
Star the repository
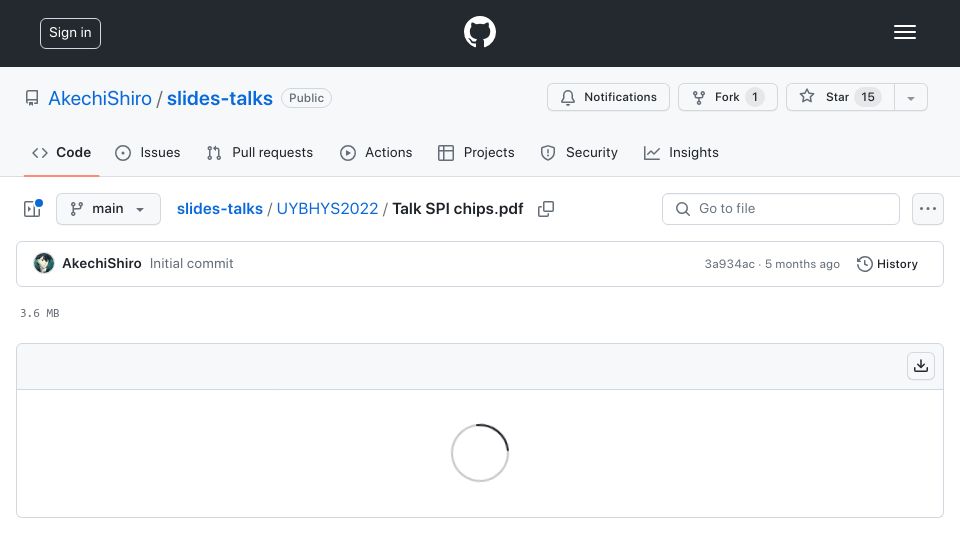tap(840, 97)
